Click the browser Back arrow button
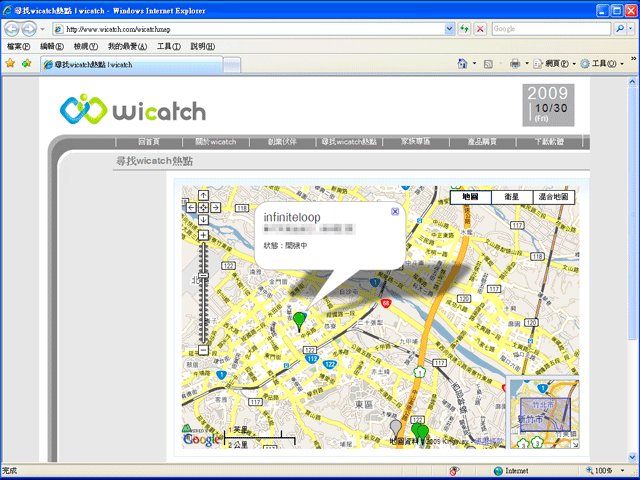Image resolution: width=640 pixels, height=480 pixels. (12, 29)
